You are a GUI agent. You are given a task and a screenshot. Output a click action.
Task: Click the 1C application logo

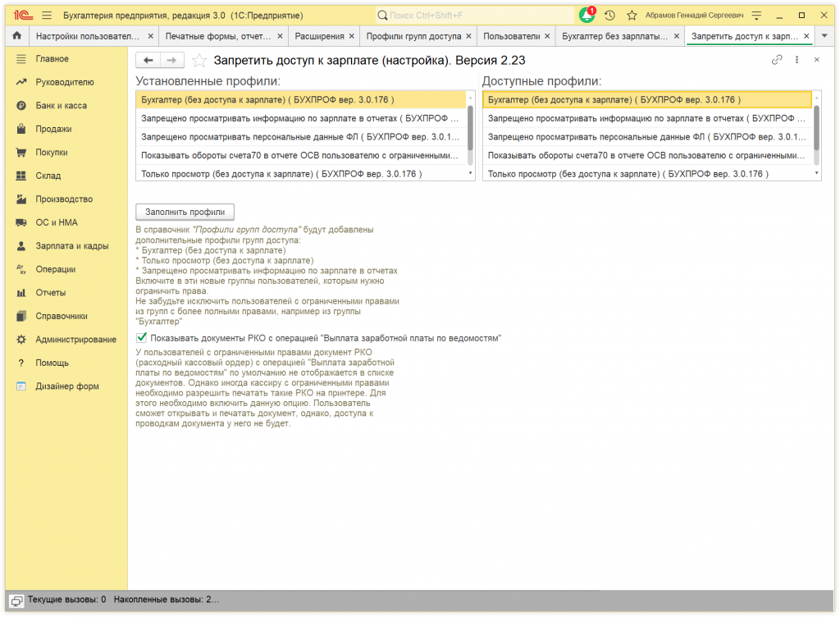[24, 15]
